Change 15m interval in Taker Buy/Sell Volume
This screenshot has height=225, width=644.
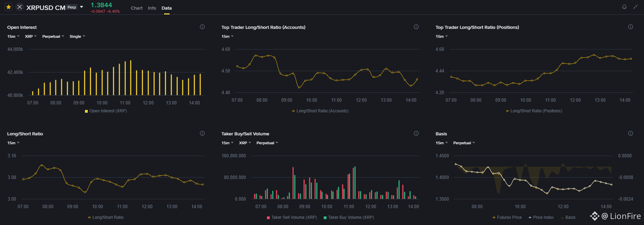pos(227,143)
